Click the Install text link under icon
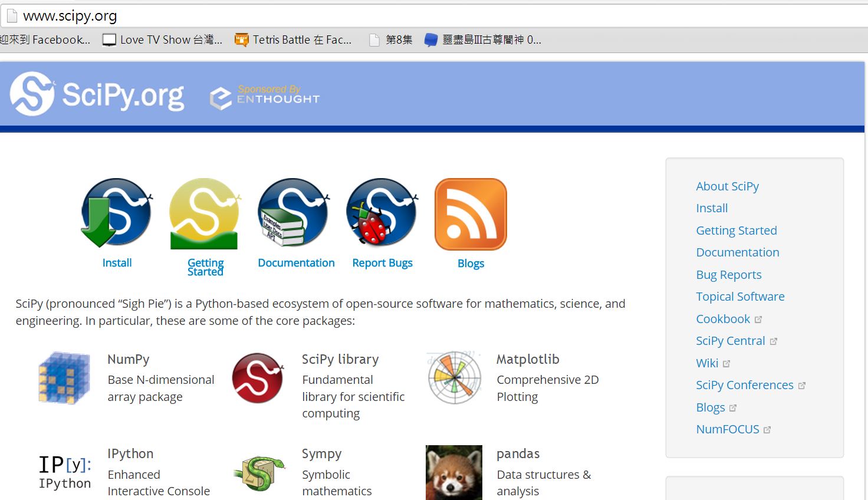868x500 pixels. pos(117,263)
